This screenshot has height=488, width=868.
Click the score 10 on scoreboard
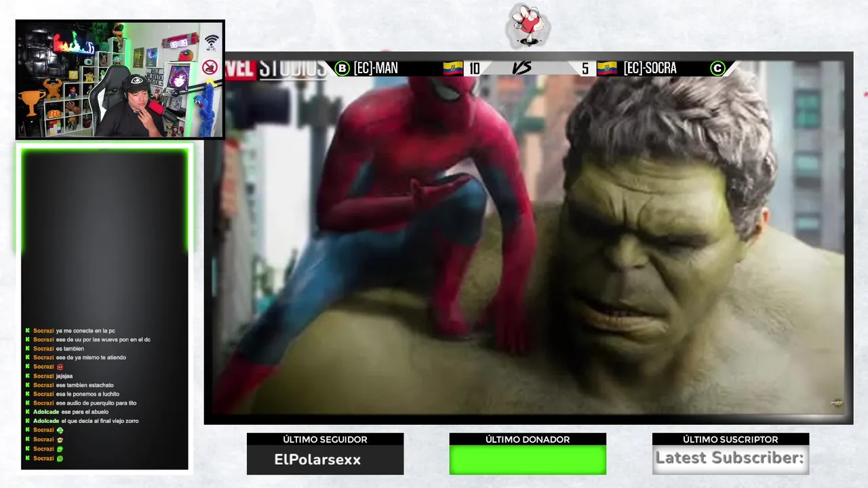474,68
